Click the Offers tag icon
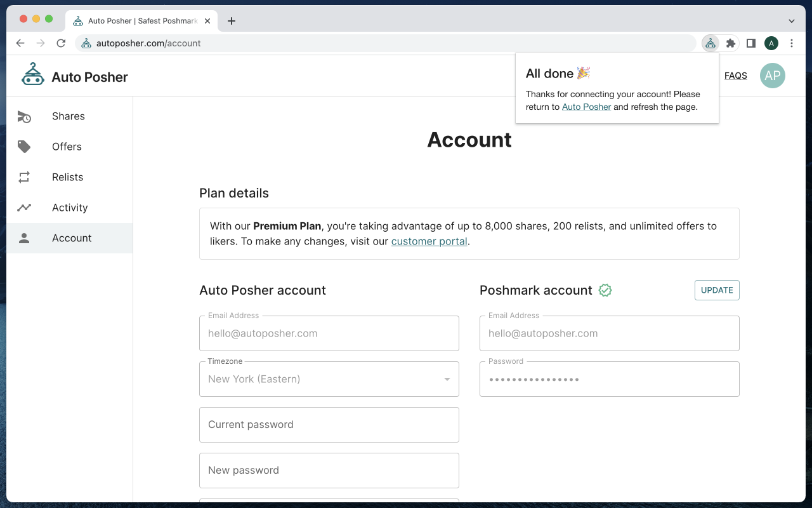 (x=24, y=147)
